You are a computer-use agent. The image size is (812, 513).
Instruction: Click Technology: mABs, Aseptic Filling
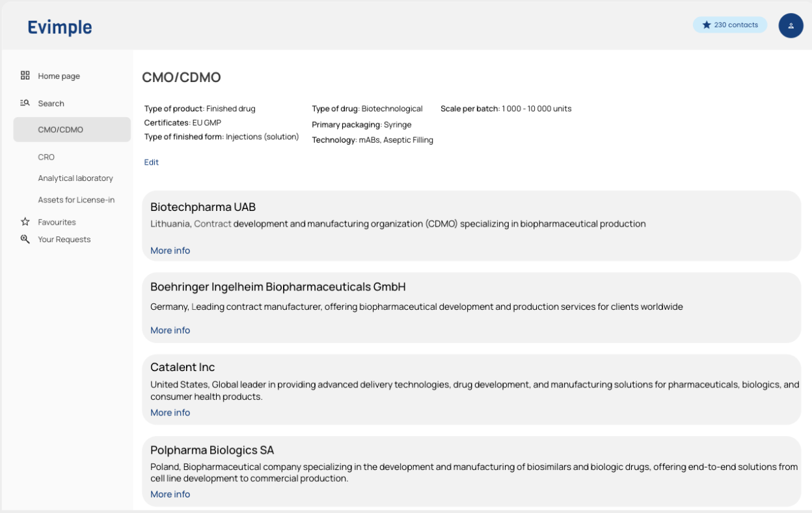point(373,140)
